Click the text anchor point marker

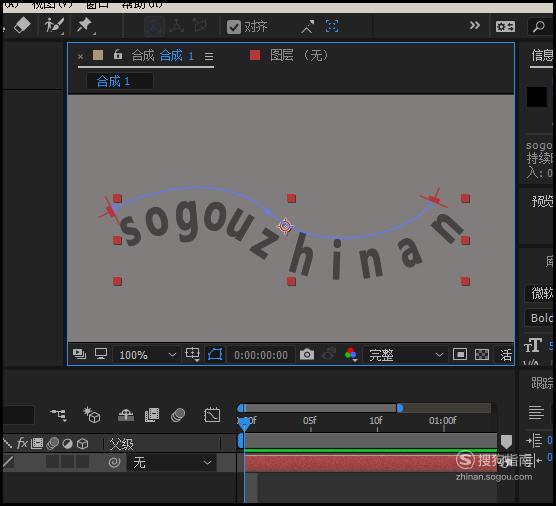pos(285,226)
